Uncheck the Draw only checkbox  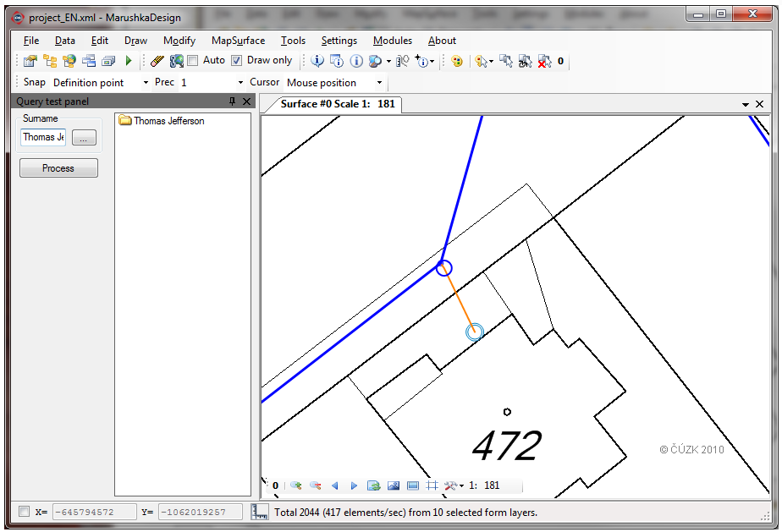tap(236, 61)
